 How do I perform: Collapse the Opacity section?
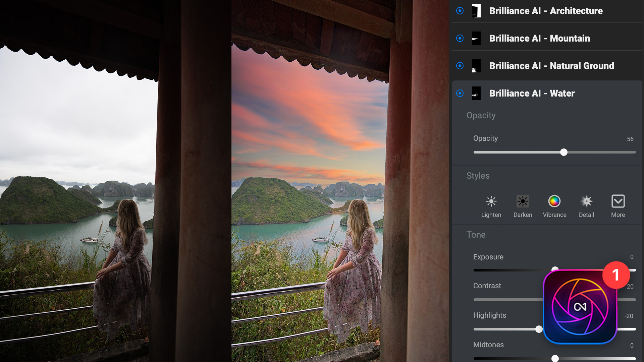(481, 115)
